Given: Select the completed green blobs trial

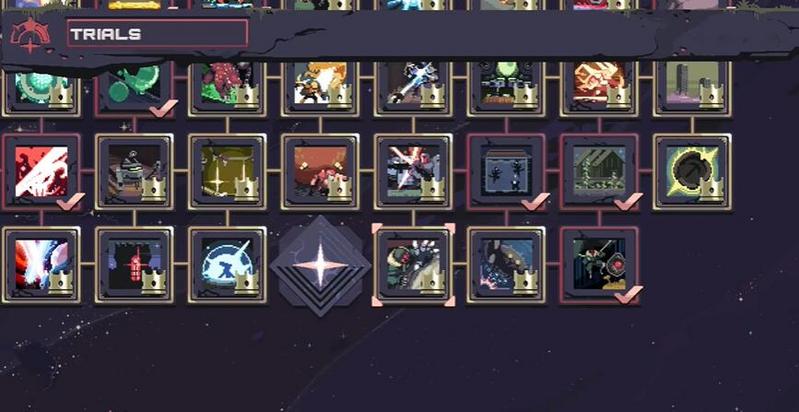Looking at the screenshot, I should coord(135,87).
